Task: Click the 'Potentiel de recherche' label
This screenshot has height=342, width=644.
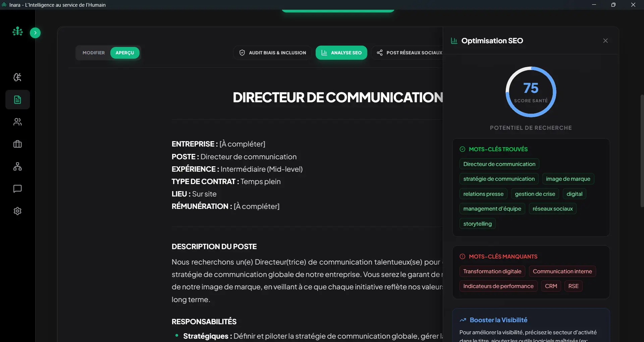Action: [531, 128]
